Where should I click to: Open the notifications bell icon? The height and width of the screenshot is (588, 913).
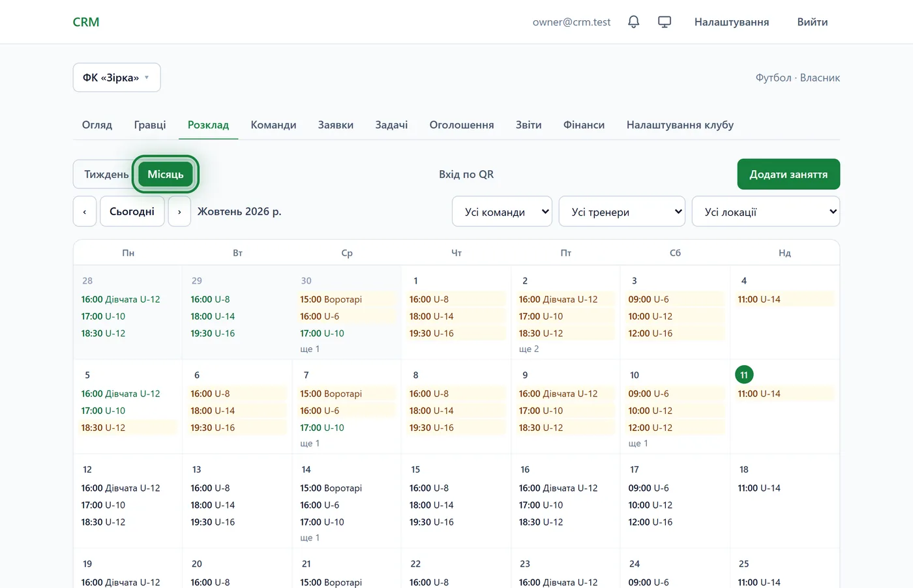click(633, 22)
